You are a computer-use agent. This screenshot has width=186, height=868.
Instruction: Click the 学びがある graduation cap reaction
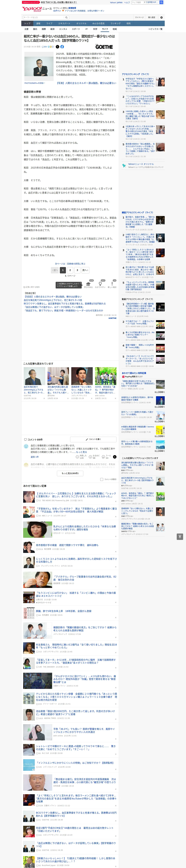pos(89,284)
